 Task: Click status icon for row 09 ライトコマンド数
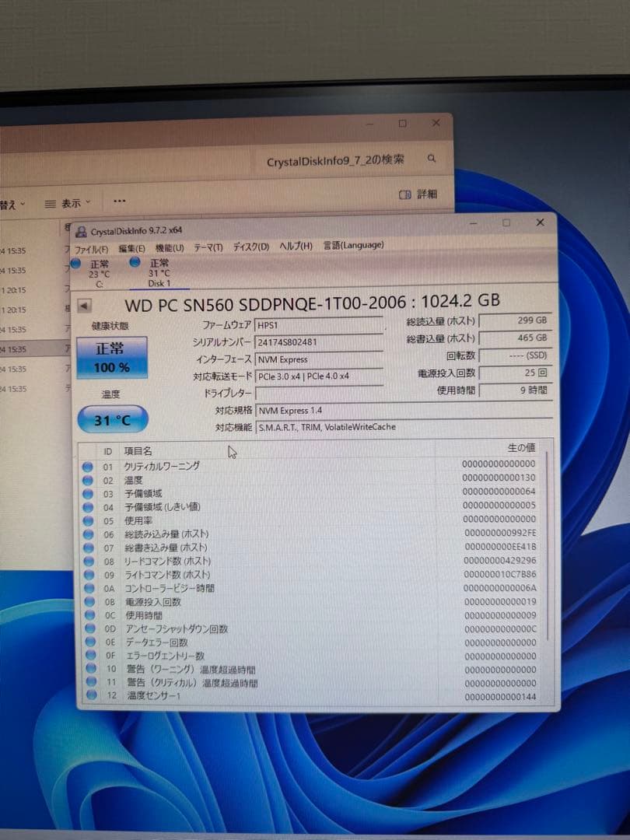pyautogui.click(x=89, y=575)
